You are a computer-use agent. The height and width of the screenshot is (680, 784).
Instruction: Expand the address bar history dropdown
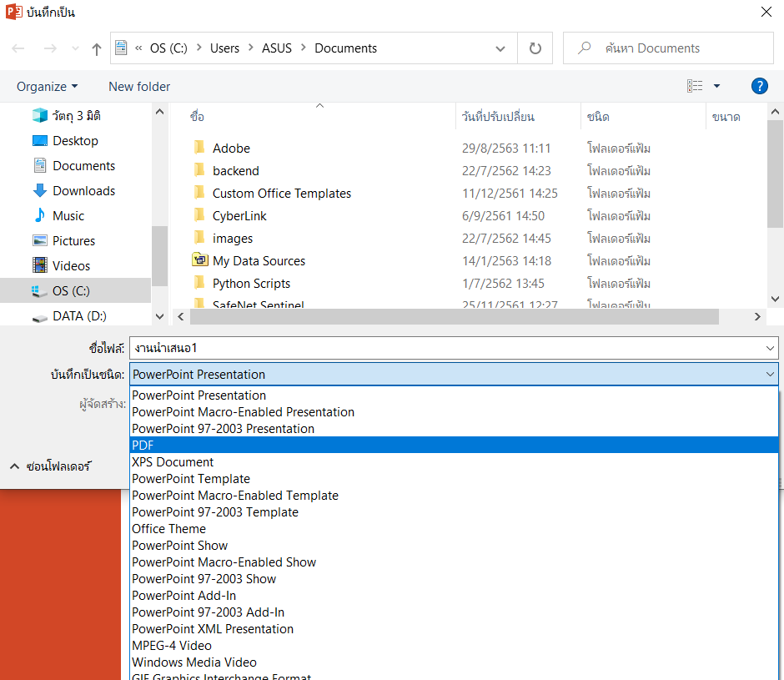(x=500, y=48)
